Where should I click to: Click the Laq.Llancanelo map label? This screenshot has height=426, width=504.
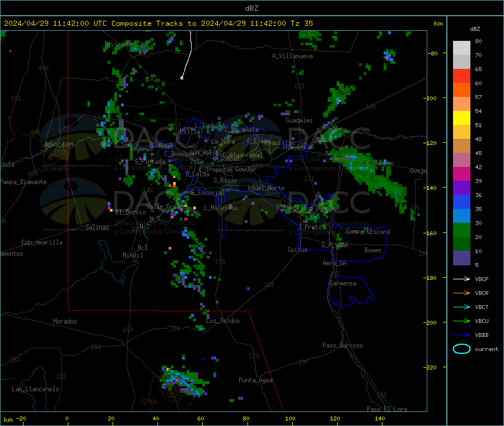coord(36,389)
